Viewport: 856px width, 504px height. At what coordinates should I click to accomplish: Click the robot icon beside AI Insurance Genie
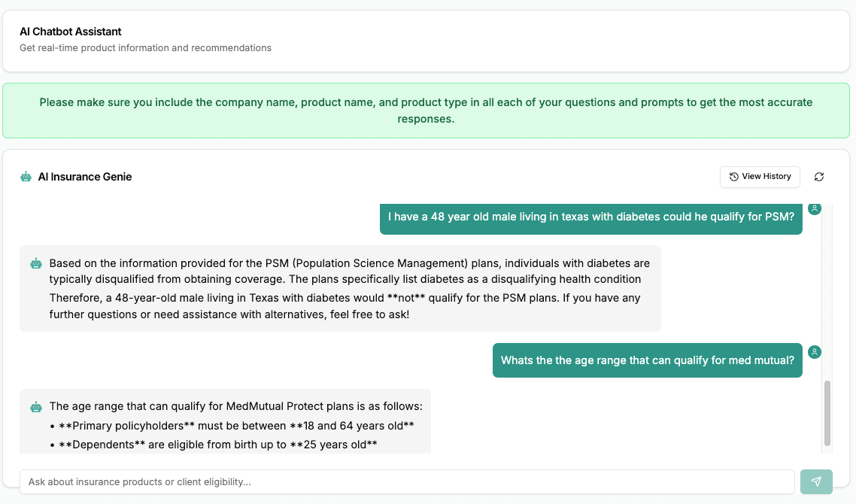pos(26,177)
